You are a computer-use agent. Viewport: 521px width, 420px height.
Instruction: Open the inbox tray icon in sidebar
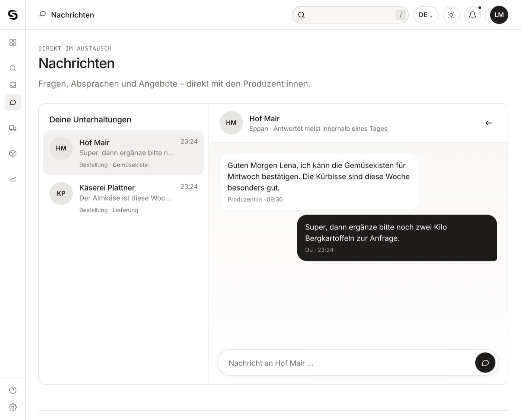pyautogui.click(x=13, y=85)
